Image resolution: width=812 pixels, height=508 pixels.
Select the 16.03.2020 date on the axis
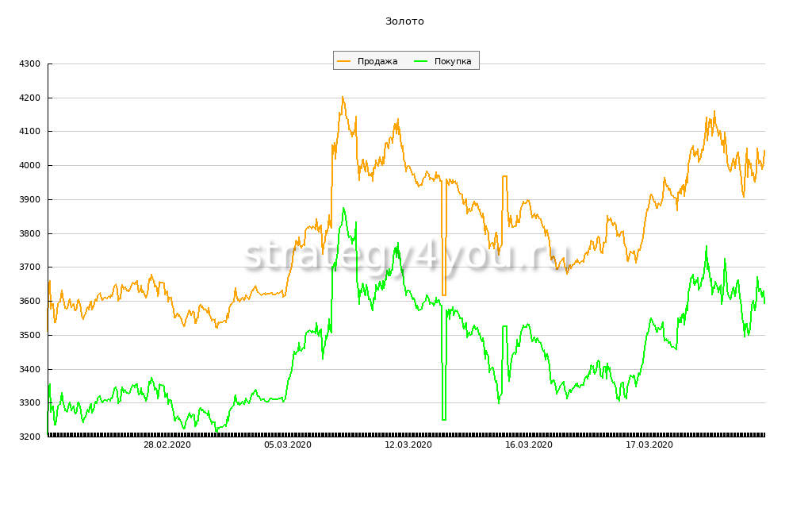529,445
